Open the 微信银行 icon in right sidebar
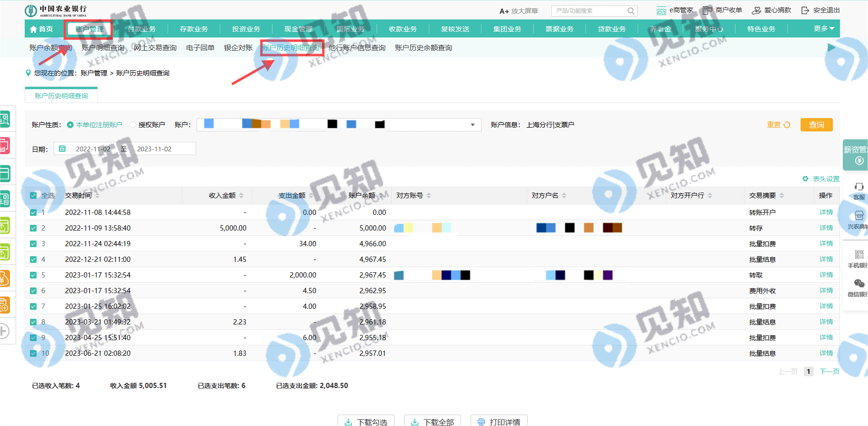Image resolution: width=868 pixels, height=426 pixels. pos(859,284)
